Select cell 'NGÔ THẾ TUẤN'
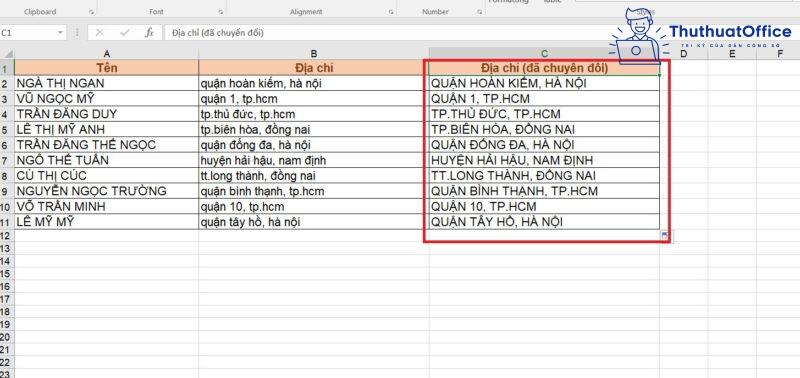Viewport: 800px width, 378px height. coord(107,160)
